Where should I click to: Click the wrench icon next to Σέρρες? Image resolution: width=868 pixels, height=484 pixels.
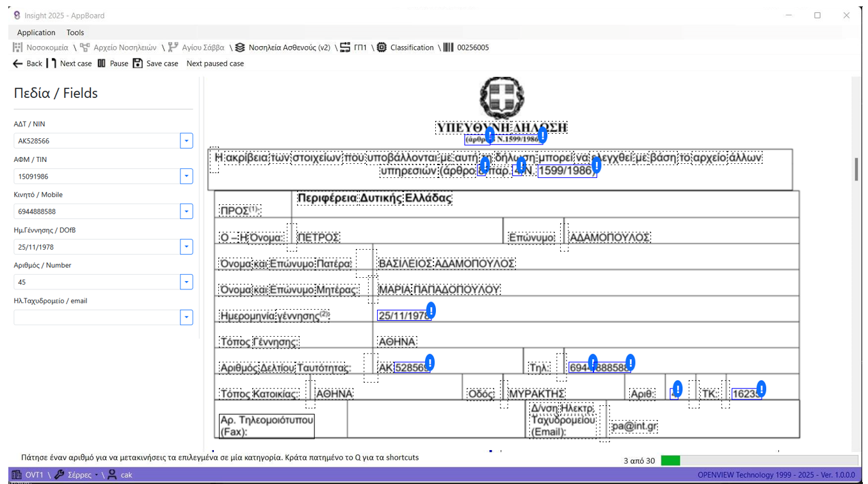(x=59, y=475)
